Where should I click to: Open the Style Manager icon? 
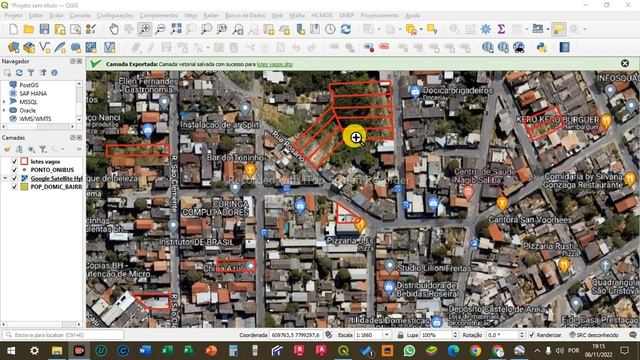91,29
